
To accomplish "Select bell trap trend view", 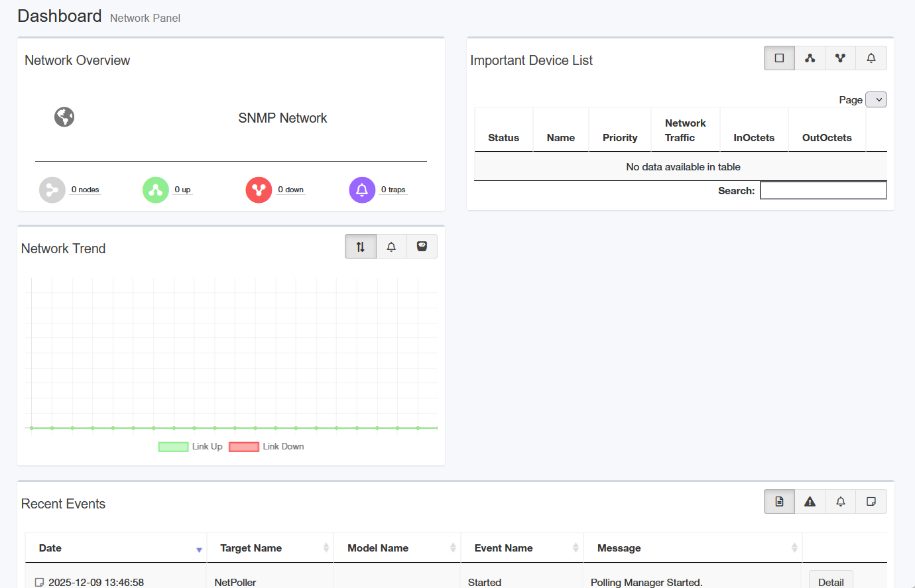I will 391,247.
